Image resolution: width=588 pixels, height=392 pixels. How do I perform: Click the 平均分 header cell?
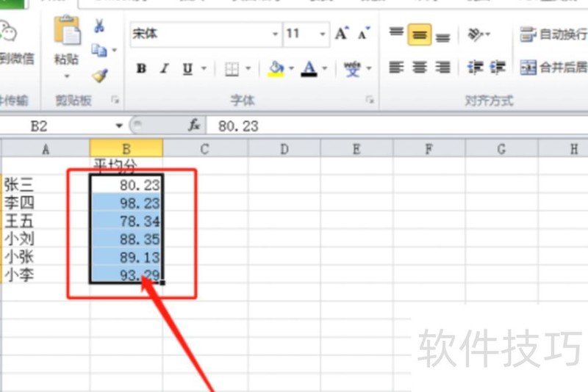click(126, 166)
